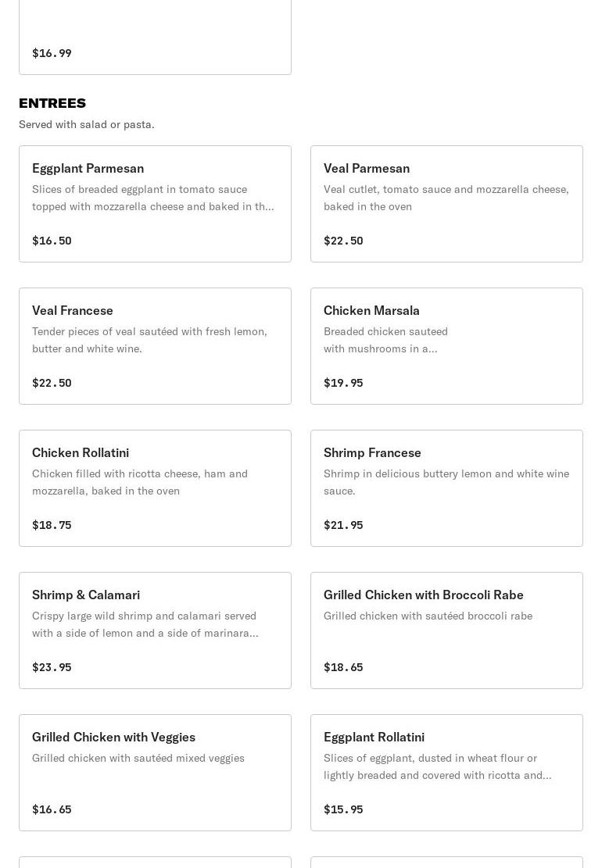602x868 pixels.
Task: Click the Shrimp Francese description text
Action: [x=446, y=482]
